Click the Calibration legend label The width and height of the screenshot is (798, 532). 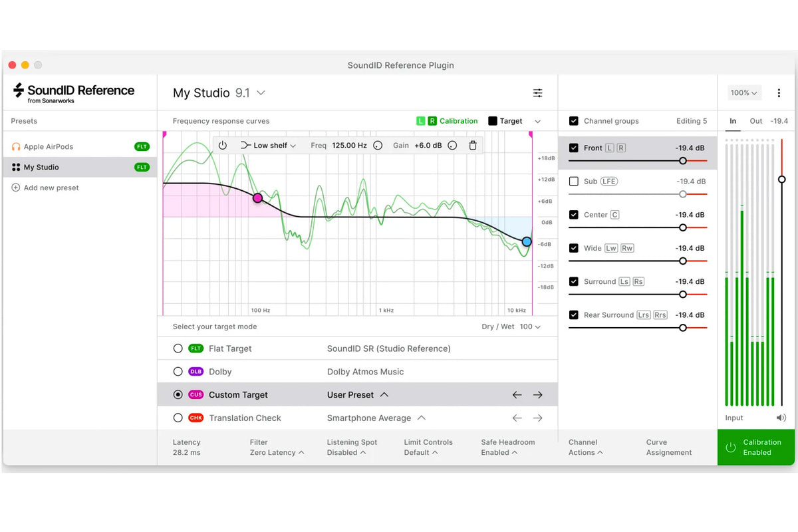click(x=459, y=121)
